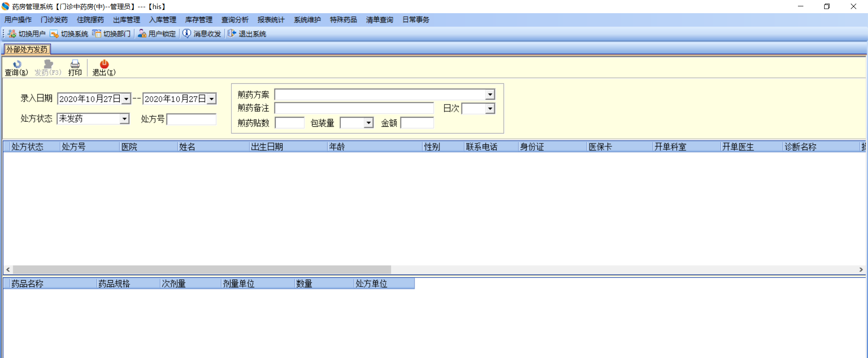Image resolution: width=868 pixels, height=358 pixels.
Task: Expand the 煎药方案 dropdown
Action: [x=490, y=94]
